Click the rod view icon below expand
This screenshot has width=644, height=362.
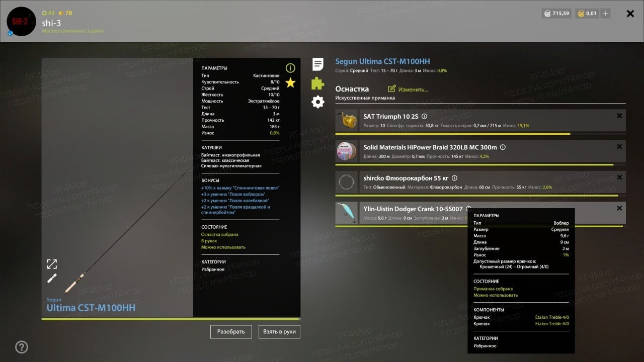point(52,279)
